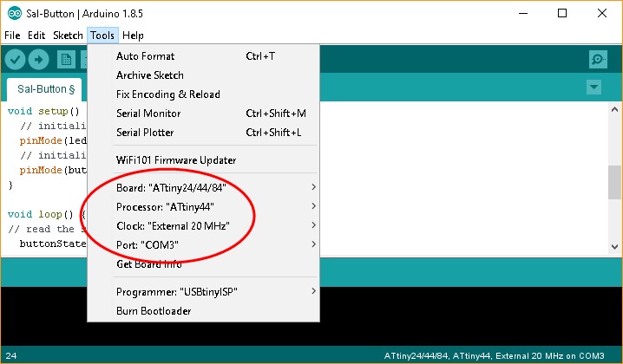Minimize the Arduino window

[x=523, y=14]
